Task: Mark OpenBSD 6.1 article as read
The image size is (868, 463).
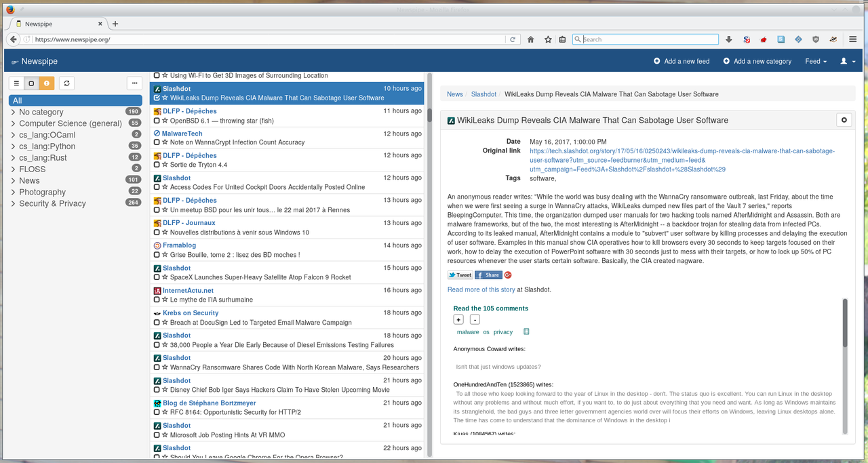Action: (x=157, y=121)
